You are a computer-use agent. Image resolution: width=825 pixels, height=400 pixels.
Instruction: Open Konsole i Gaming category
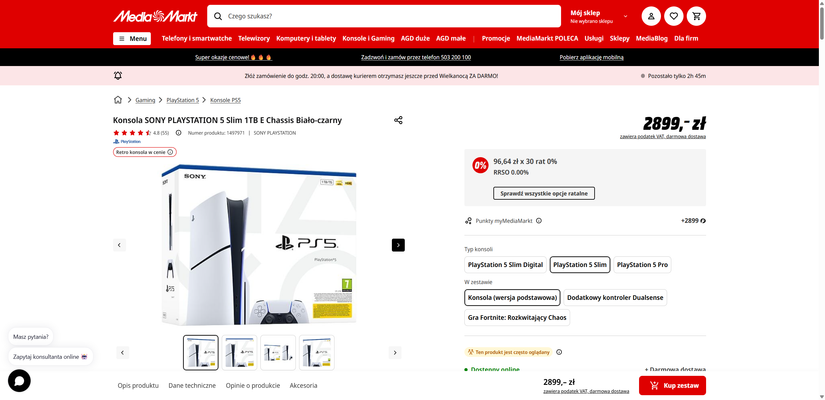[x=368, y=38]
